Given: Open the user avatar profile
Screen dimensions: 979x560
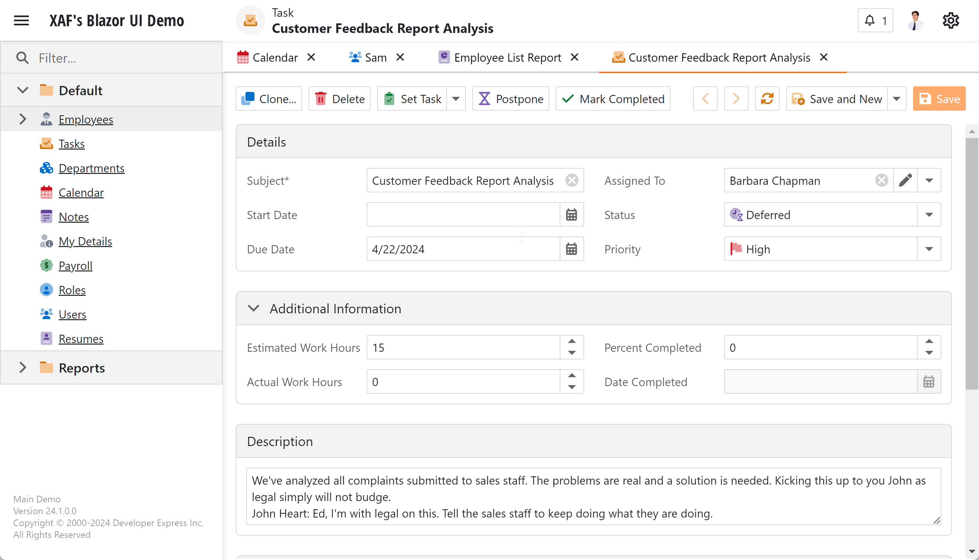Looking at the screenshot, I should (915, 20).
